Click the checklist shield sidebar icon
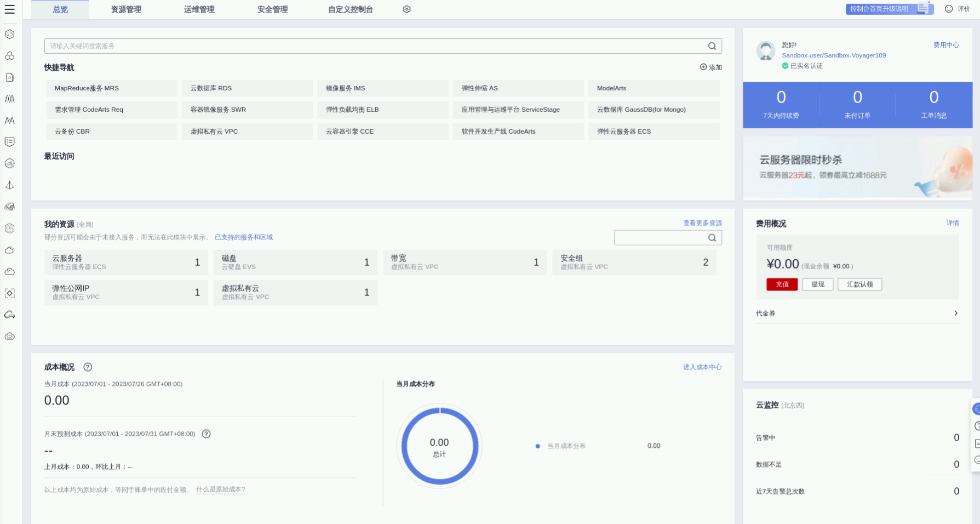The height and width of the screenshot is (524, 980). point(9,142)
